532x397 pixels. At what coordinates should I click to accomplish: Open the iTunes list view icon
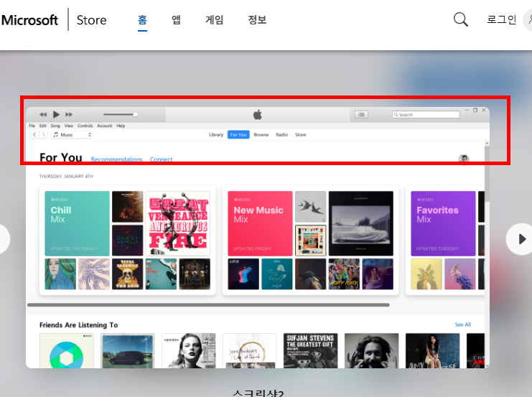361,115
